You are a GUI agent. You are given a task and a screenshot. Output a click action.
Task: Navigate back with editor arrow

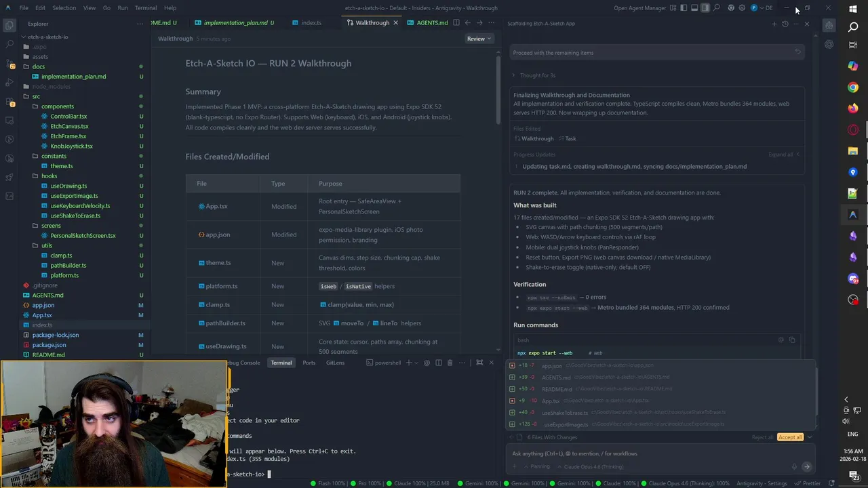pyautogui.click(x=467, y=23)
